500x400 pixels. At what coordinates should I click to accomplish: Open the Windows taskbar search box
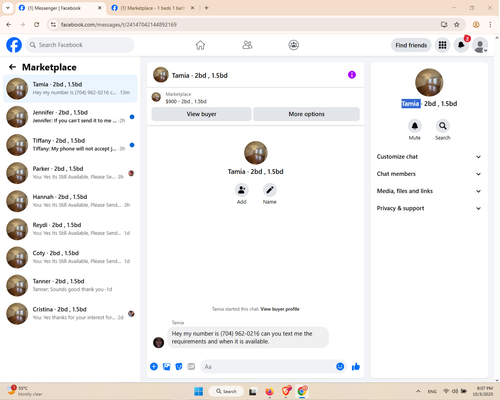(x=226, y=391)
